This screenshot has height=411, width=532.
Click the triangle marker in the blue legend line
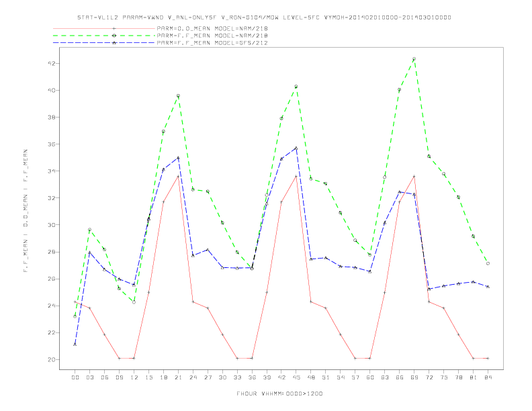(x=114, y=43)
